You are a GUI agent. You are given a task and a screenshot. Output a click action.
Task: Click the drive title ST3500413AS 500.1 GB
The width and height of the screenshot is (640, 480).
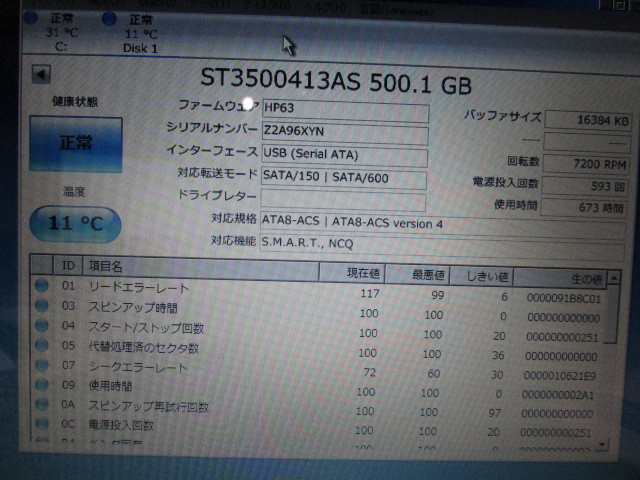click(336, 81)
